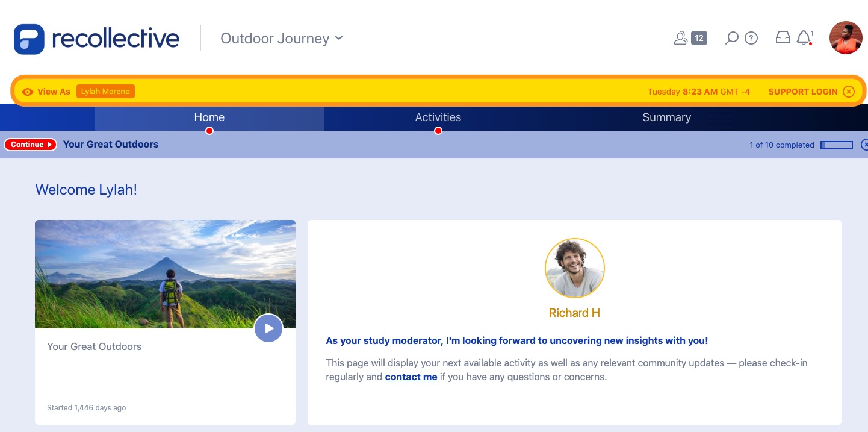Dismiss the activity progress bar
Viewport: 868px width, 432px height.
865,145
